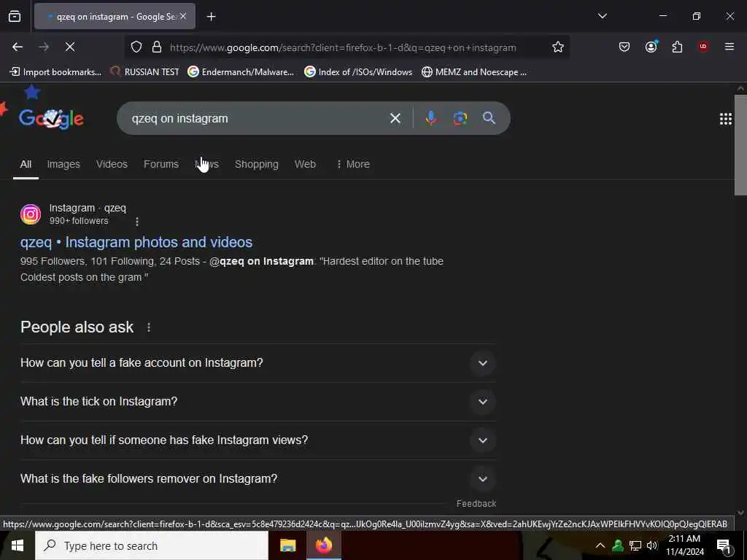
Task: Close the qzeq on instagram tab
Action: 183,16
